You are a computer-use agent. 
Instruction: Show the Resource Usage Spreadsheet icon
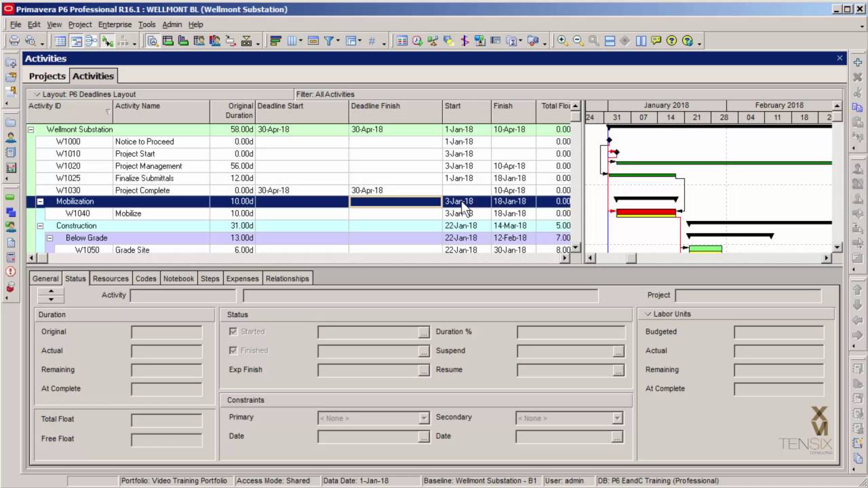(199, 41)
